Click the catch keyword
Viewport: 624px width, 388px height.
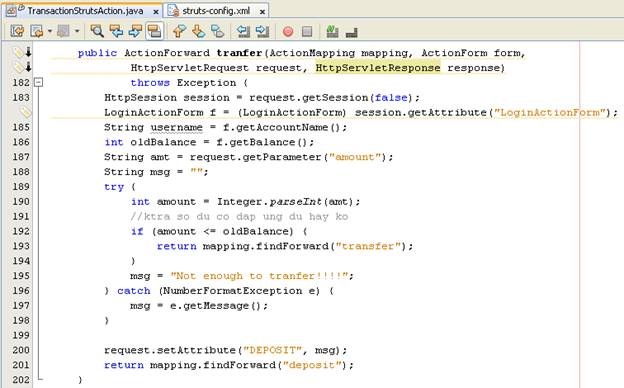pyautogui.click(x=134, y=291)
